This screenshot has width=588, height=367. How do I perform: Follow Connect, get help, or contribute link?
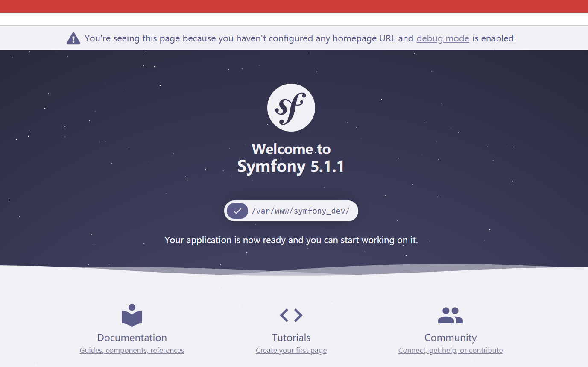point(451,350)
